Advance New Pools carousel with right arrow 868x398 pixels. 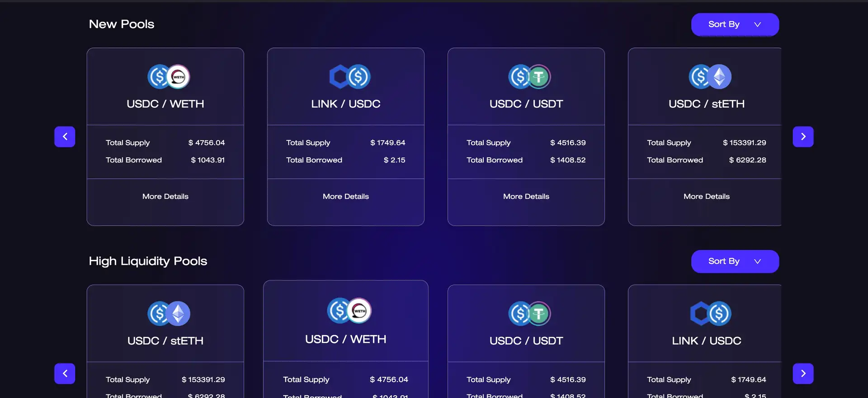803,136
